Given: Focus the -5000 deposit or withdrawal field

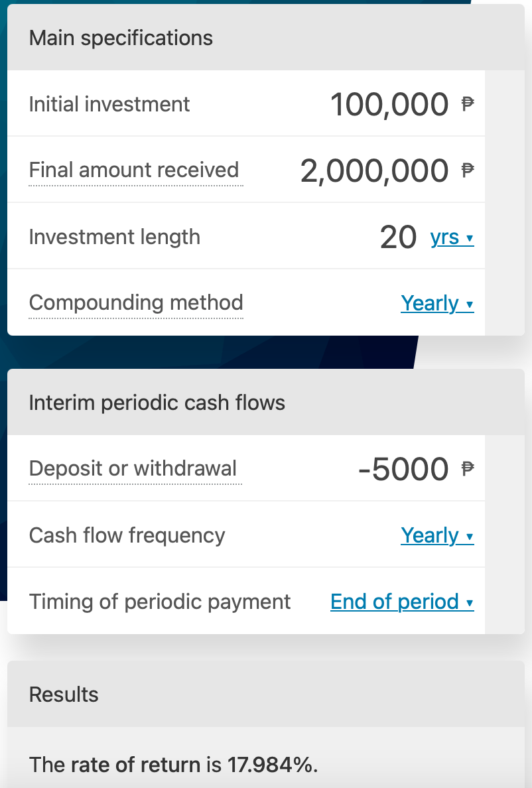Looking at the screenshot, I should point(403,469).
